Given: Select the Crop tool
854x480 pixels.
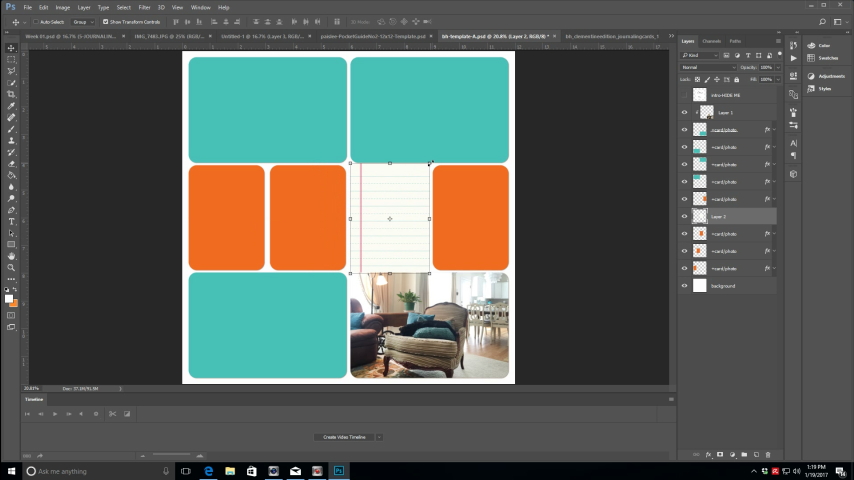Looking at the screenshot, I should pyautogui.click(x=11, y=94).
